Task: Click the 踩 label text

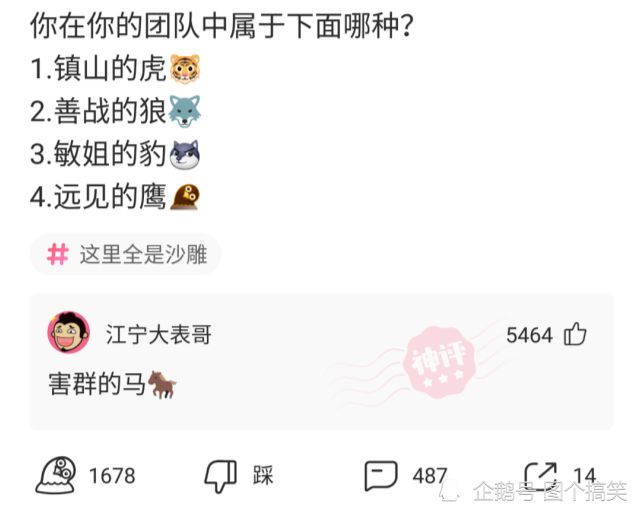Action: point(263,475)
